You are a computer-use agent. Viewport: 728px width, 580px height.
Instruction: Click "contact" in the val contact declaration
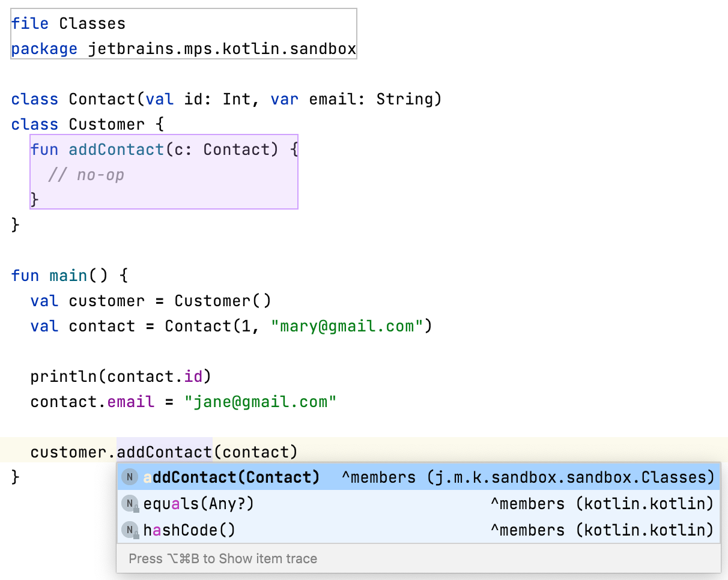click(102, 326)
